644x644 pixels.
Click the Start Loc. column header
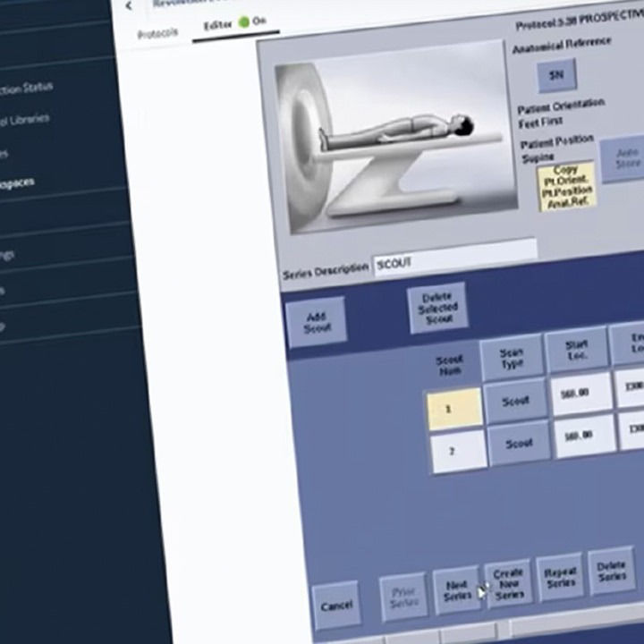click(577, 349)
